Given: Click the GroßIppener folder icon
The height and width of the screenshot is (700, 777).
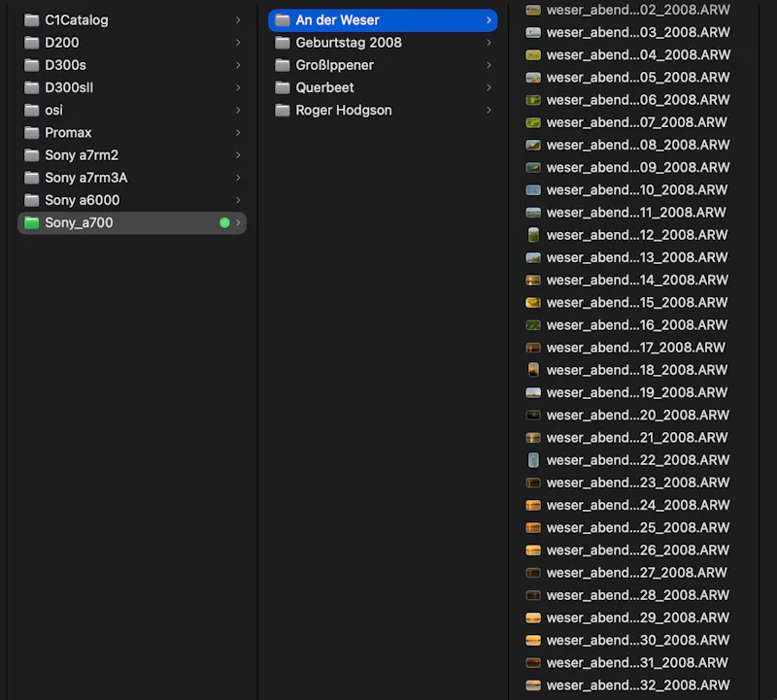Looking at the screenshot, I should coord(283,65).
